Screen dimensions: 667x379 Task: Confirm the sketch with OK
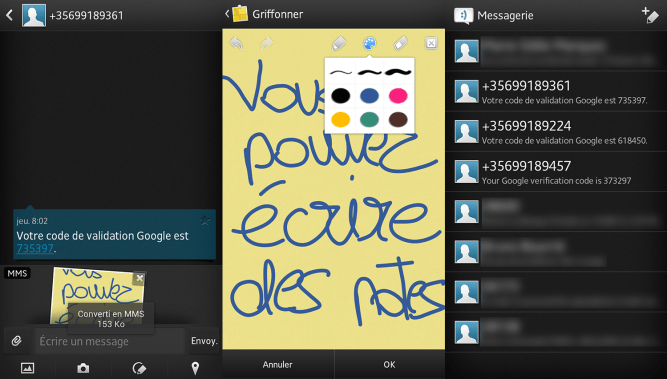[x=390, y=365]
